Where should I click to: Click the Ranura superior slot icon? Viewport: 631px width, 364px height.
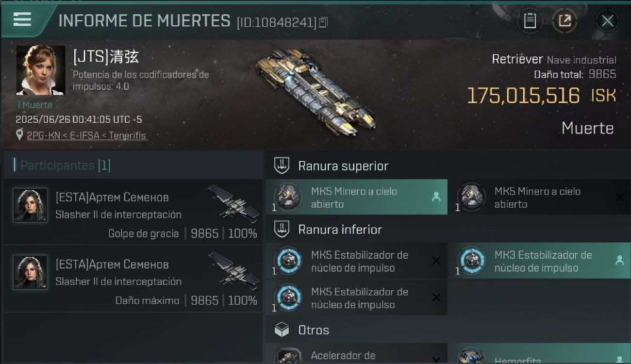pyautogui.click(x=282, y=166)
